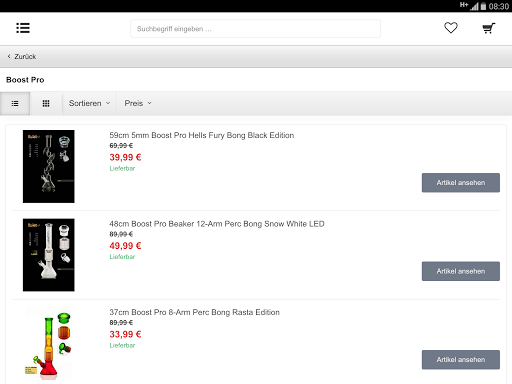The height and width of the screenshot is (384, 512).
Task: View the Hells Fury Bong article button
Action: tap(461, 183)
